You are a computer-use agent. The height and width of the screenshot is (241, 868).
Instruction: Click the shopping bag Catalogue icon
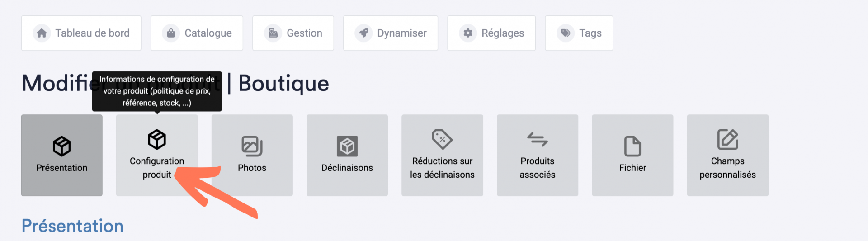[x=171, y=33]
